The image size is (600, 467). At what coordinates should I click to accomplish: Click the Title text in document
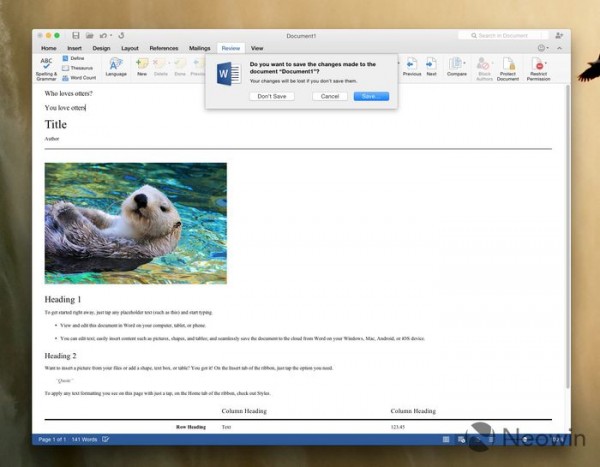(x=55, y=124)
